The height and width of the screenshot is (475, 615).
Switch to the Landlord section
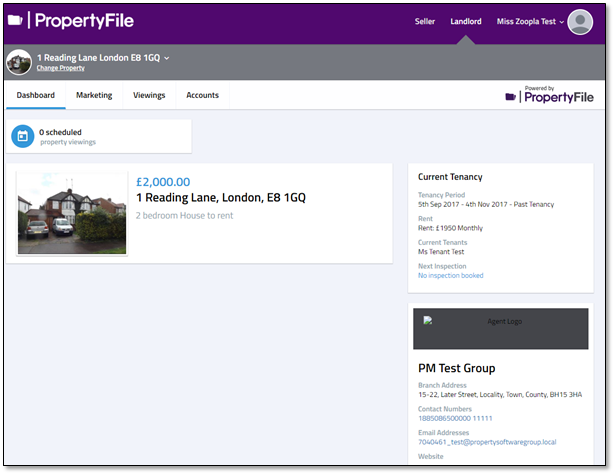466,22
